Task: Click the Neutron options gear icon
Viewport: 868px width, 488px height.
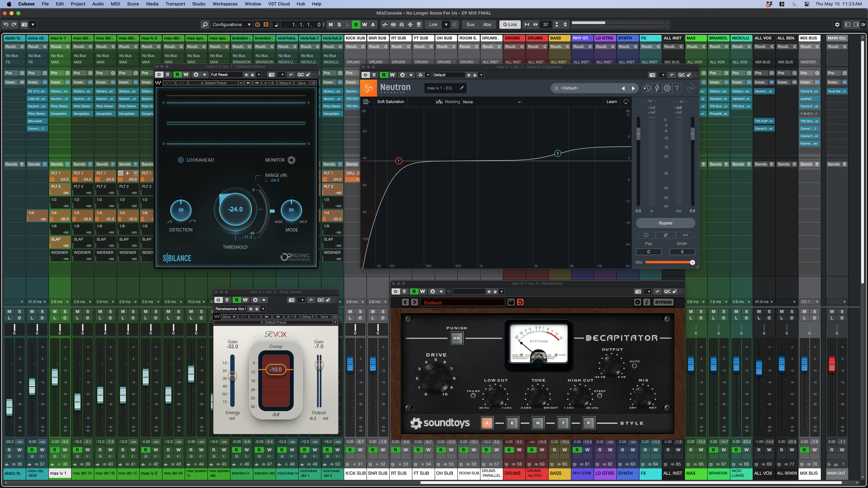Action: point(667,88)
